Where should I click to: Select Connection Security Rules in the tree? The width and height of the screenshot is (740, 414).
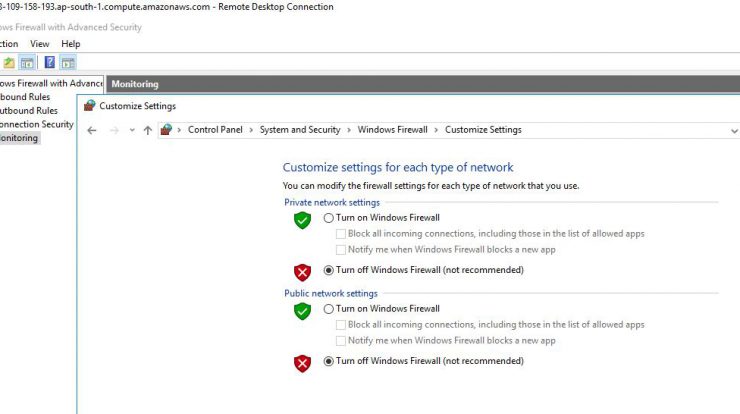point(37,124)
